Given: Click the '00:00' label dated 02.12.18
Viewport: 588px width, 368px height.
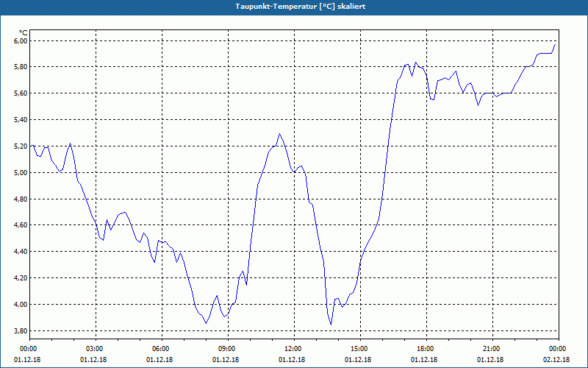Looking at the screenshot, I should pyautogui.click(x=559, y=349).
